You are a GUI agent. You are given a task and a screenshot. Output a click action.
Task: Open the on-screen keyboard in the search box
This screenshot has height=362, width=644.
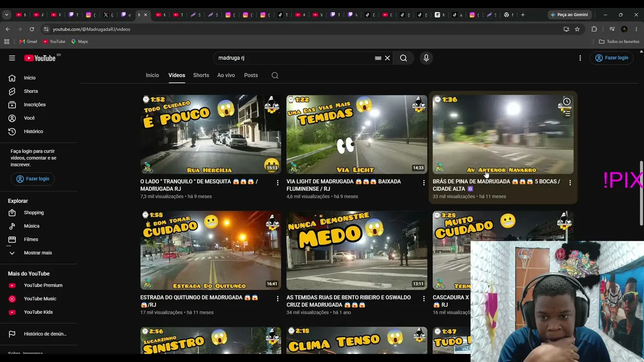tap(378, 58)
